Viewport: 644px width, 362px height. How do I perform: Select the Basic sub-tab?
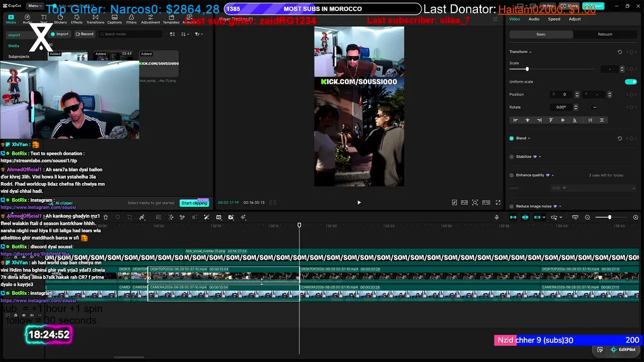click(541, 34)
